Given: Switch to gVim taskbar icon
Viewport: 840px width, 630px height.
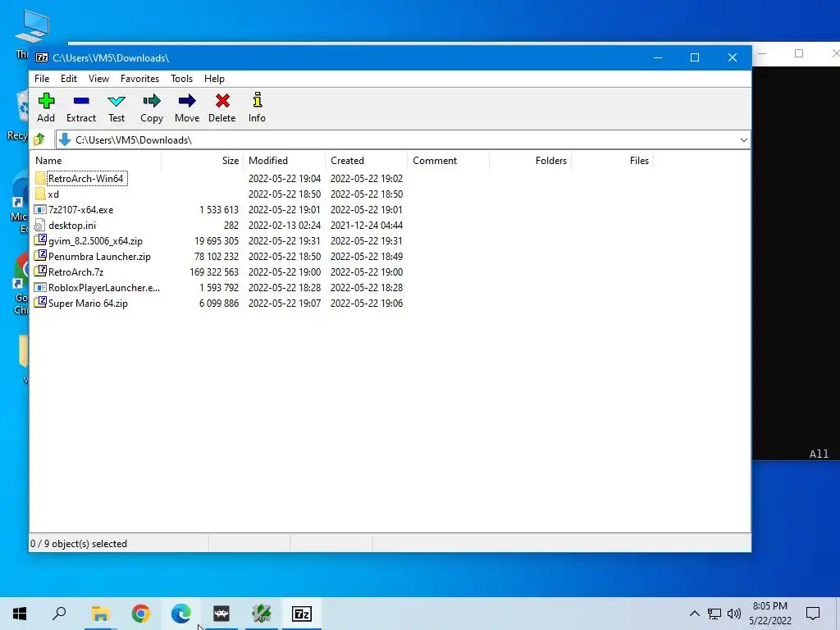Looking at the screenshot, I should click(x=262, y=614).
